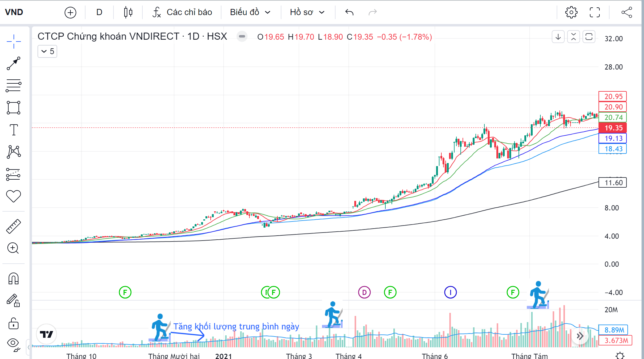Select the trend line drawing tool

[14, 63]
